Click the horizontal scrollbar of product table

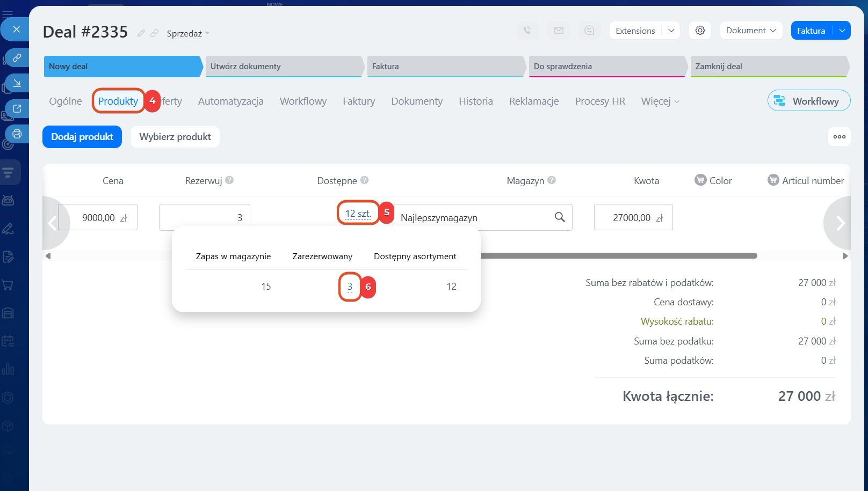point(618,256)
